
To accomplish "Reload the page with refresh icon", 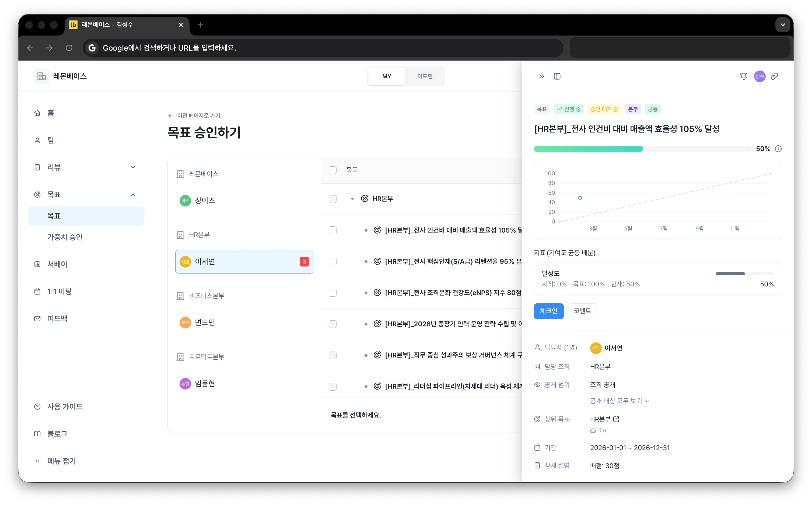I will pos(69,48).
